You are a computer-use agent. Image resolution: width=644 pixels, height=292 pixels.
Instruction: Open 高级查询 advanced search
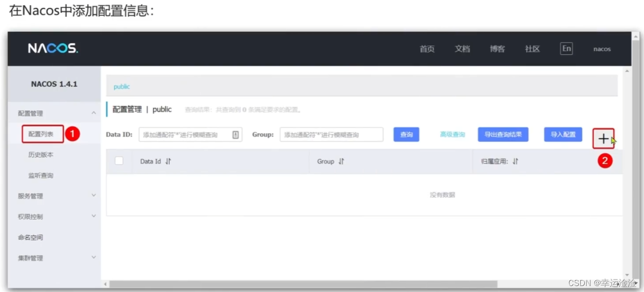point(452,134)
